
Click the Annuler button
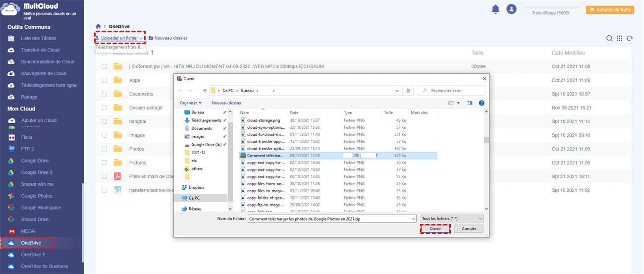click(469, 229)
